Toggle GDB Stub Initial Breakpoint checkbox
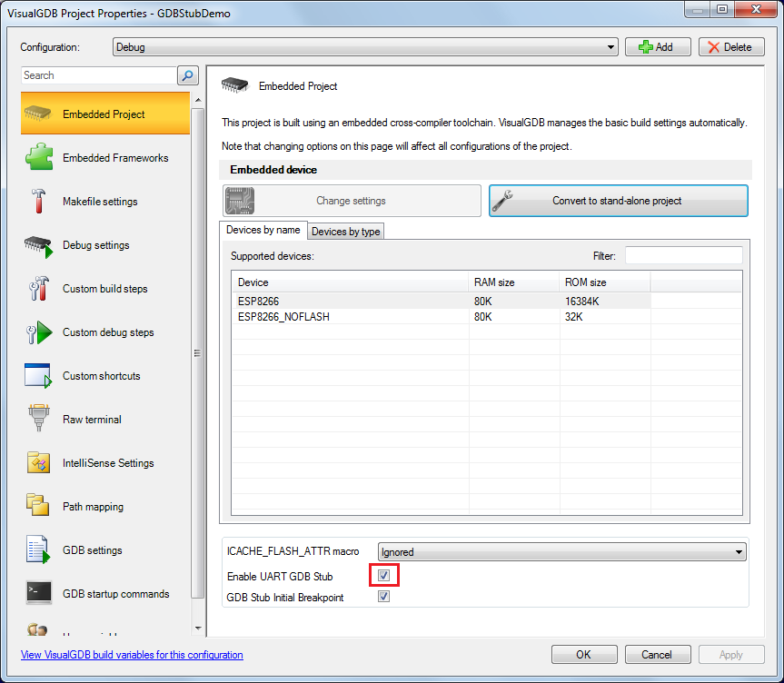 pyautogui.click(x=383, y=597)
